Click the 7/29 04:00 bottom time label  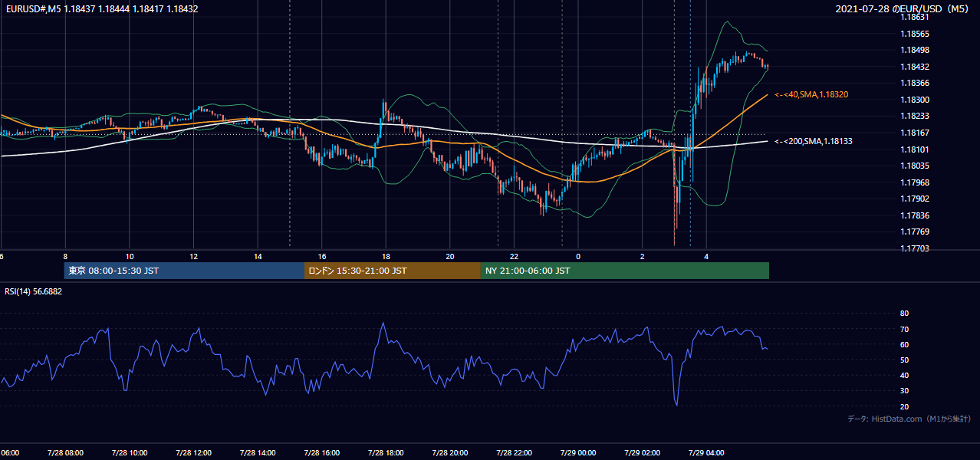point(706,453)
